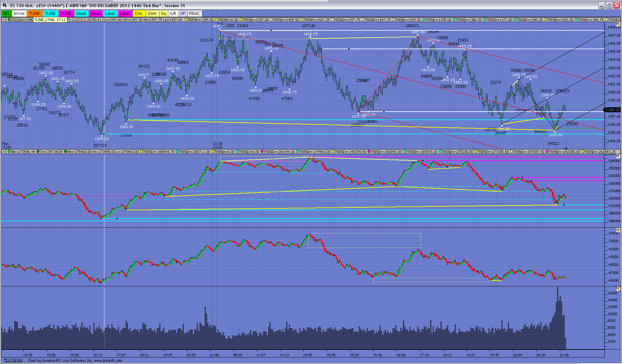Click the cyan Dead button

click(81, 13)
